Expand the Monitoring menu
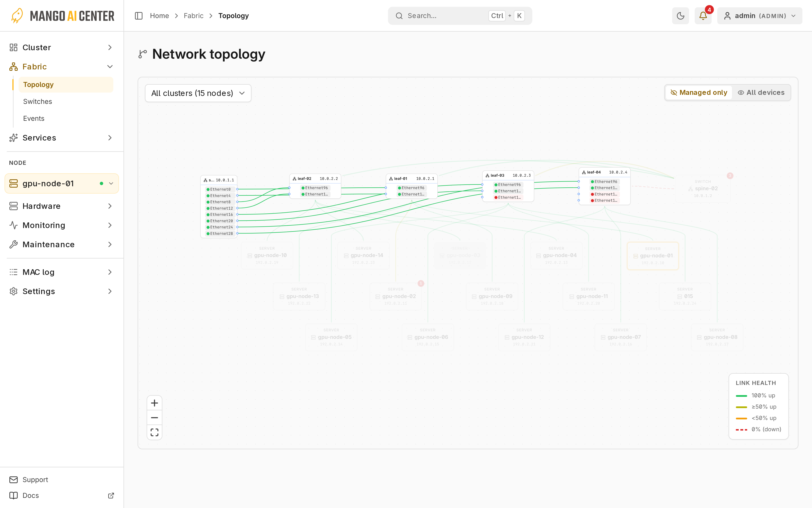 (x=62, y=225)
